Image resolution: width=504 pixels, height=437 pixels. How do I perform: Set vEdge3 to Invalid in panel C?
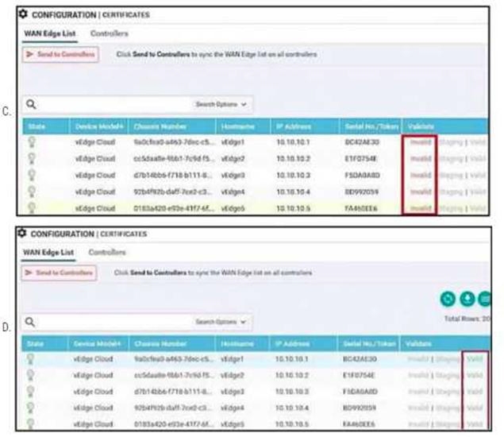coord(421,175)
